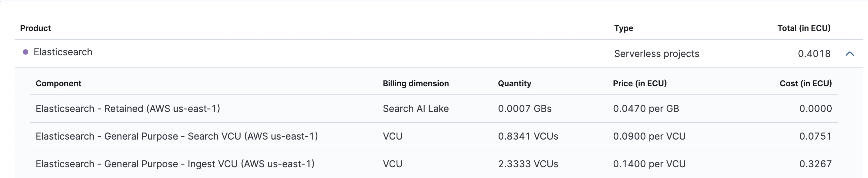Screen dimensions: 868x178
Task: Select the Elasticsearch Retained component row
Action: click(434, 109)
